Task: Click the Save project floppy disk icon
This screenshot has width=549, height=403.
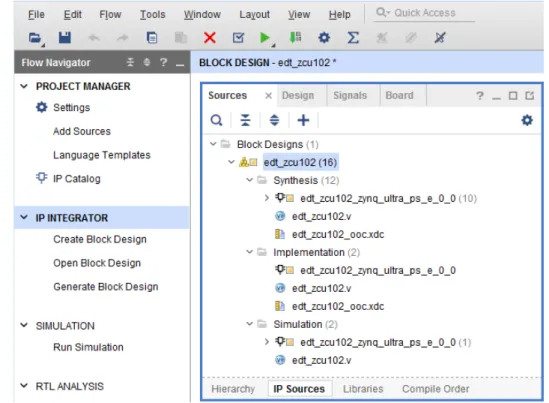Action: tap(65, 37)
